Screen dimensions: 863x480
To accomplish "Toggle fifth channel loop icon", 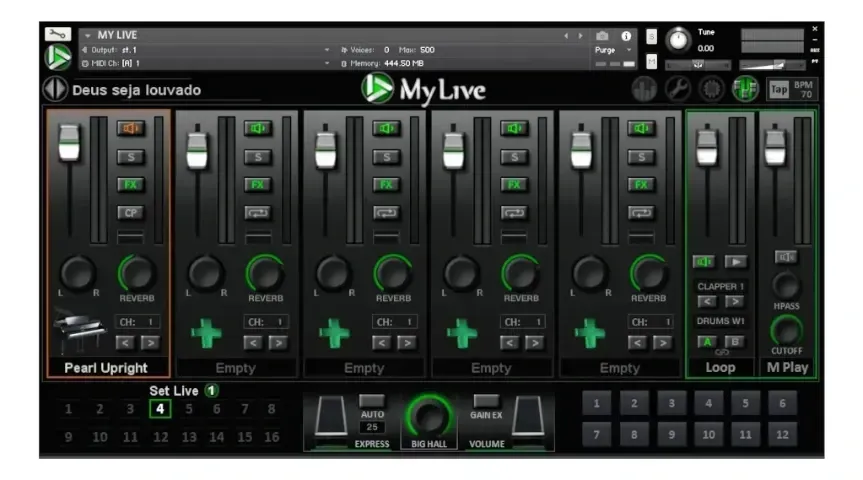I will (641, 212).
